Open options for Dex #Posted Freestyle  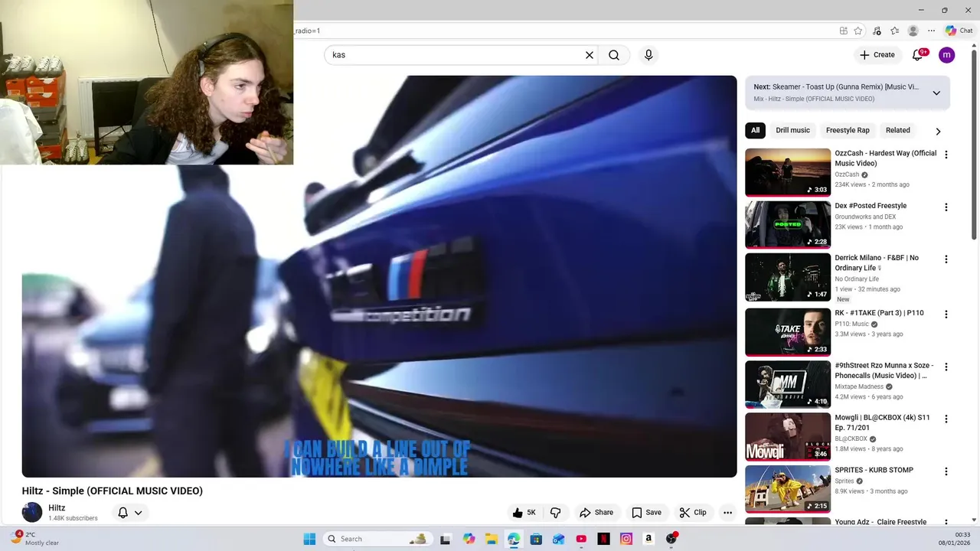[x=946, y=207]
